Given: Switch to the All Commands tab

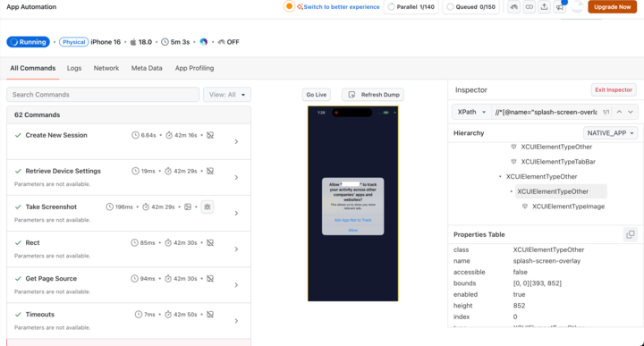Looking at the screenshot, I should tap(33, 68).
